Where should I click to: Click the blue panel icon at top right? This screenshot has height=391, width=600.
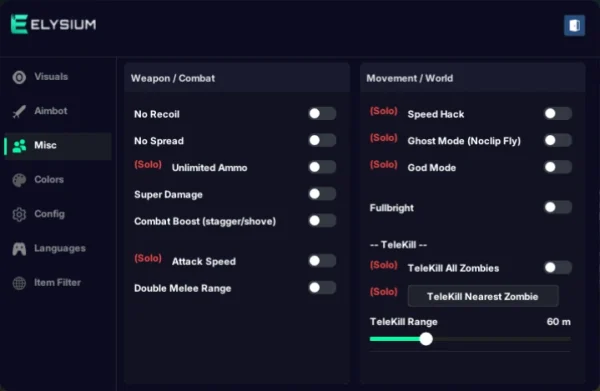pyautogui.click(x=574, y=26)
